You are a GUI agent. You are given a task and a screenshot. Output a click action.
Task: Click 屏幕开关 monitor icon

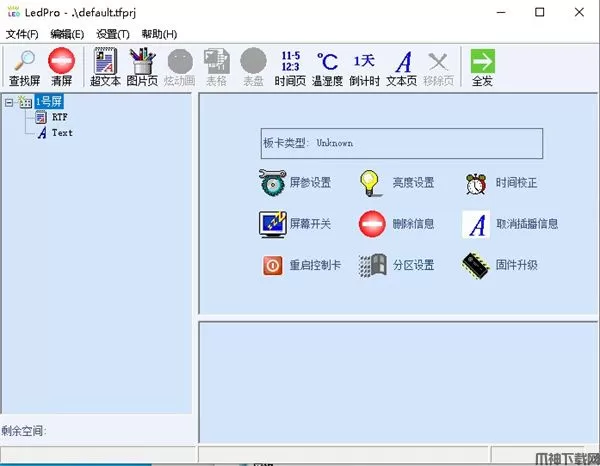pos(272,224)
